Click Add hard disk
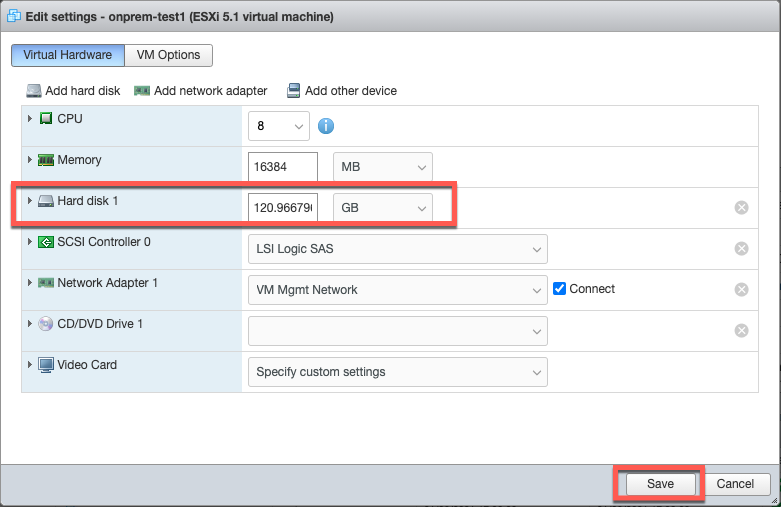 (x=73, y=91)
